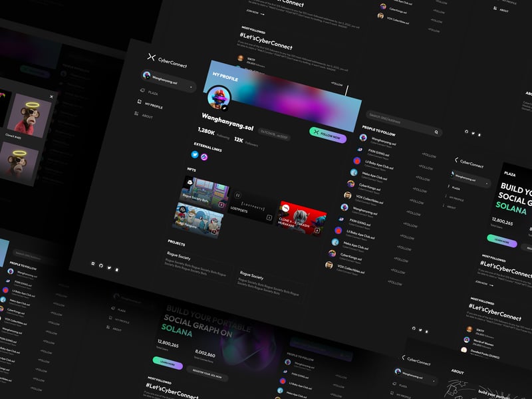Open the Twitter external link icon
The image size is (532, 399).
tap(195, 154)
